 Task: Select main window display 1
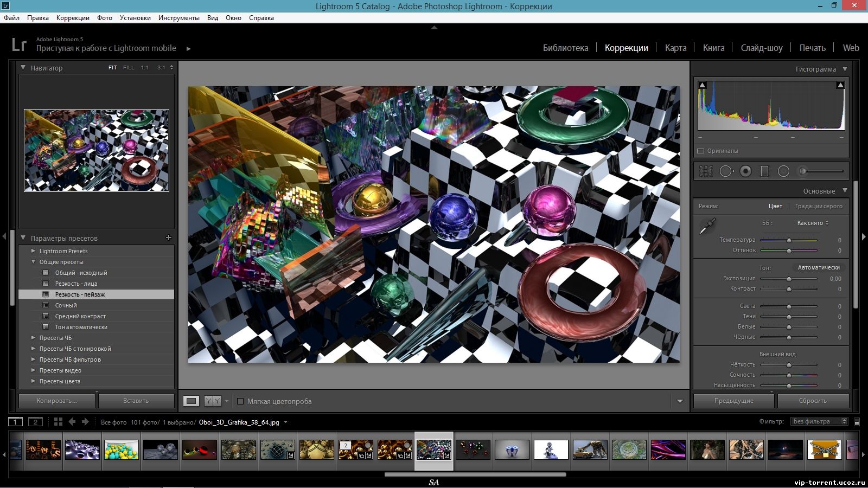click(x=16, y=422)
